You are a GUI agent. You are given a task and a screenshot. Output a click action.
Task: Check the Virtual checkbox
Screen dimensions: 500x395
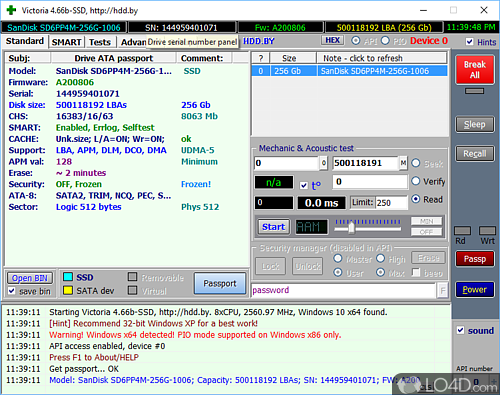point(133,290)
